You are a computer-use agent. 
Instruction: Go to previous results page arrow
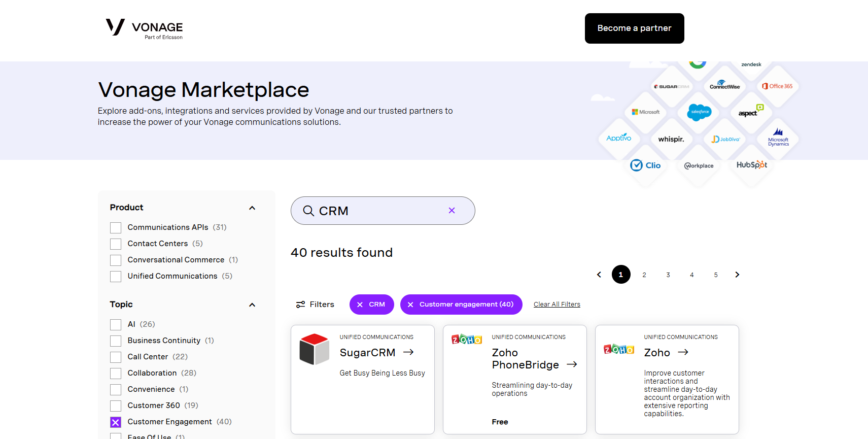tap(599, 275)
